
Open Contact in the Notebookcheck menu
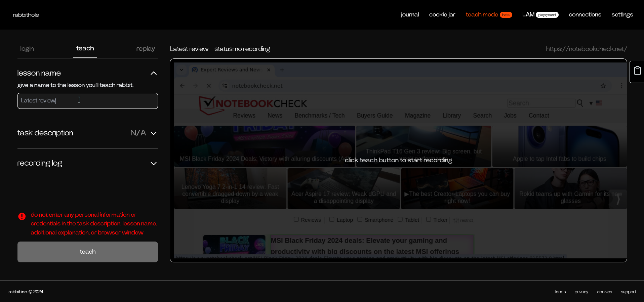pos(539,116)
